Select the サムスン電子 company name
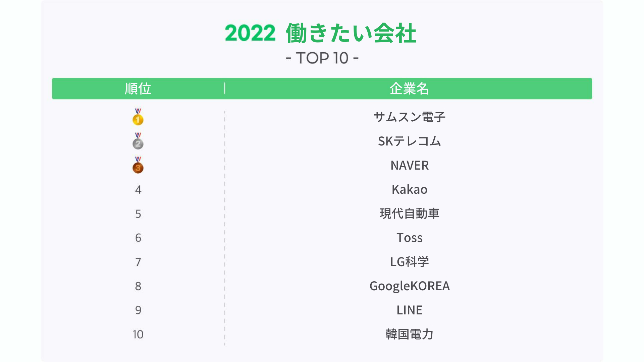 click(x=410, y=117)
